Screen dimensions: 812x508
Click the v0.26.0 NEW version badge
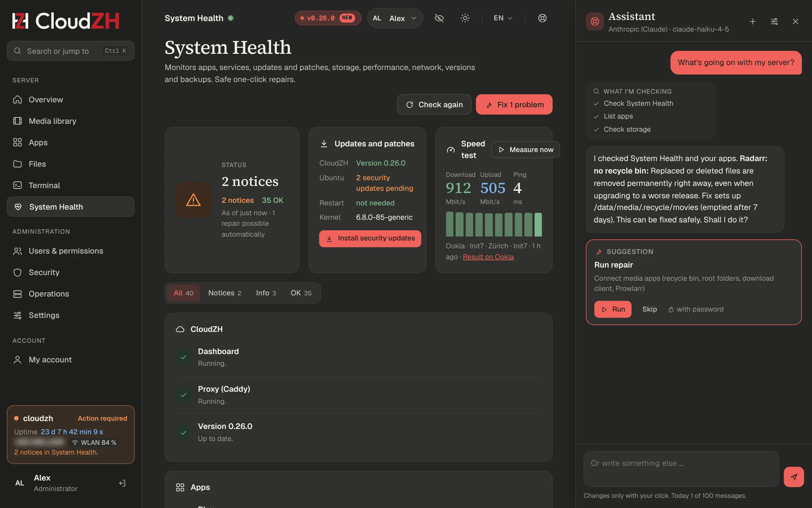click(x=328, y=18)
